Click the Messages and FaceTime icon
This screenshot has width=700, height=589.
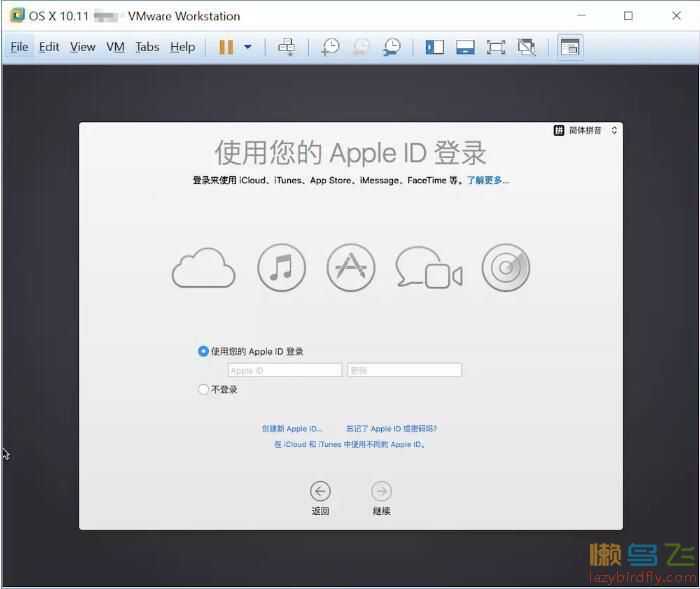(x=429, y=267)
